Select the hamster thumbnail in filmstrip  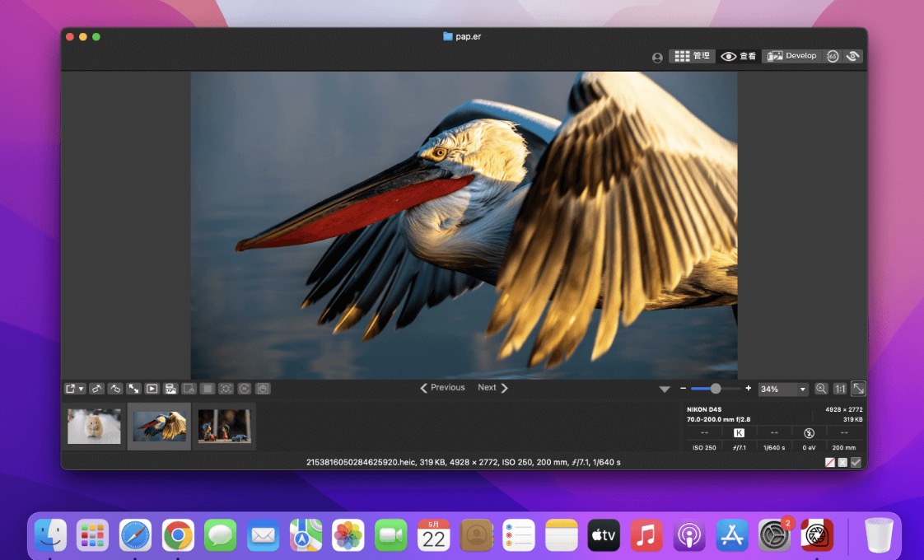(x=94, y=427)
